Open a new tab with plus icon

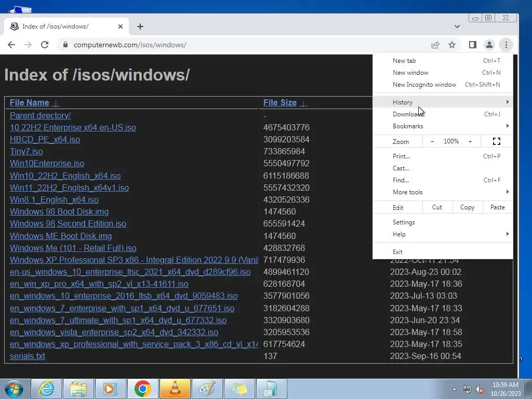pyautogui.click(x=140, y=26)
